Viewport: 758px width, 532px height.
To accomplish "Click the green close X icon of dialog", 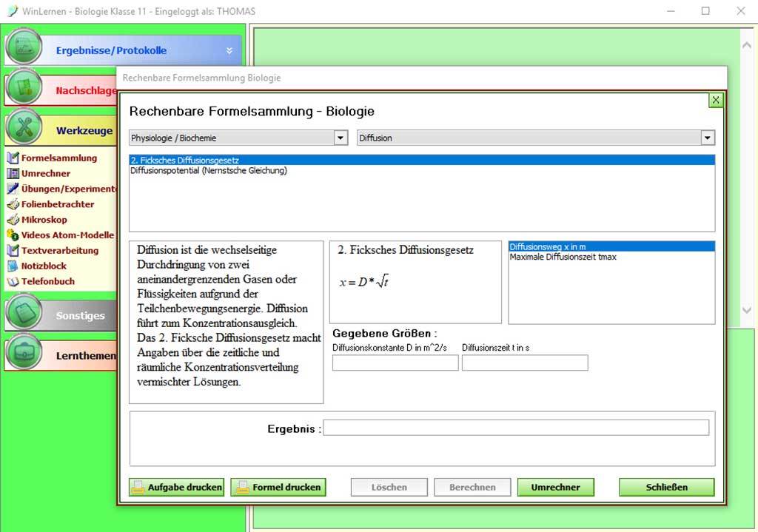I will [x=715, y=100].
